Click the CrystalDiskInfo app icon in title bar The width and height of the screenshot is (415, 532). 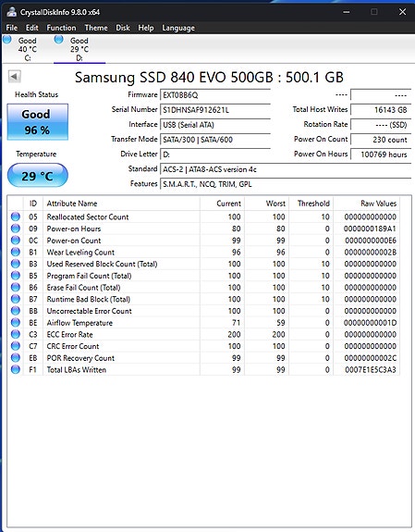(x=11, y=12)
